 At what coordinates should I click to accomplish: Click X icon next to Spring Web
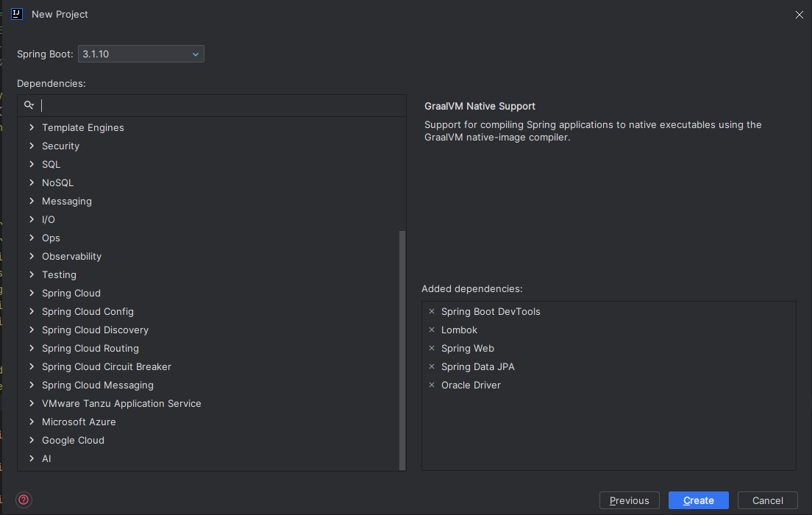click(x=432, y=348)
